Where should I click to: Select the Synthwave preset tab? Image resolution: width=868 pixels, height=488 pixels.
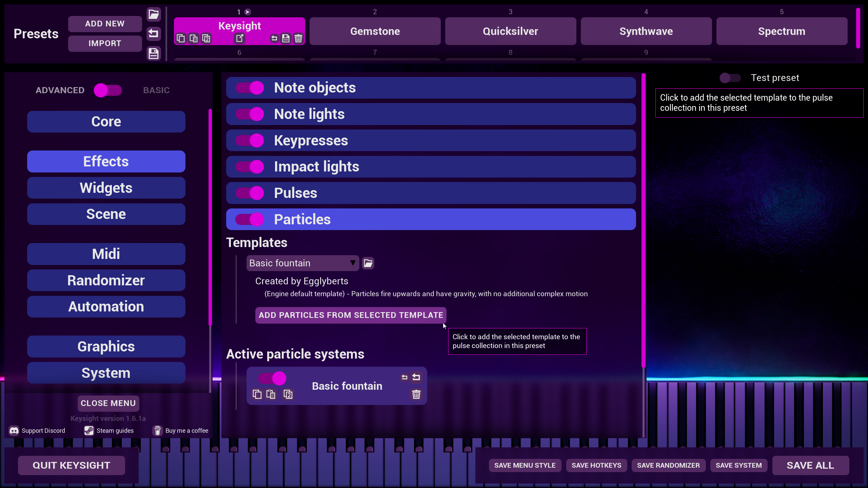(646, 31)
